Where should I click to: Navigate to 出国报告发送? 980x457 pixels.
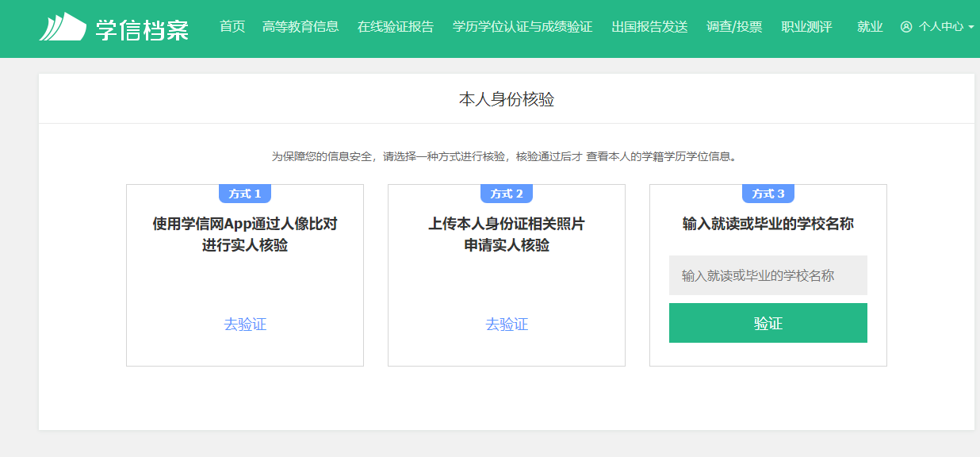[649, 27]
